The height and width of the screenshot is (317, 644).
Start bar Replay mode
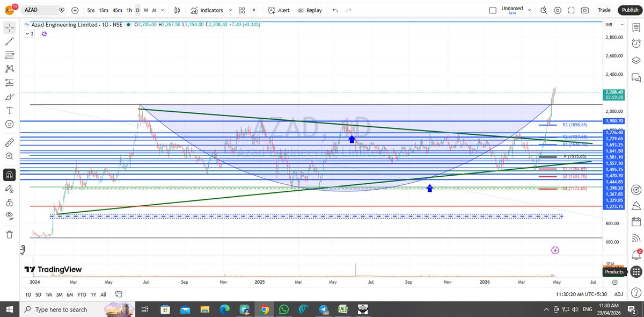point(310,10)
